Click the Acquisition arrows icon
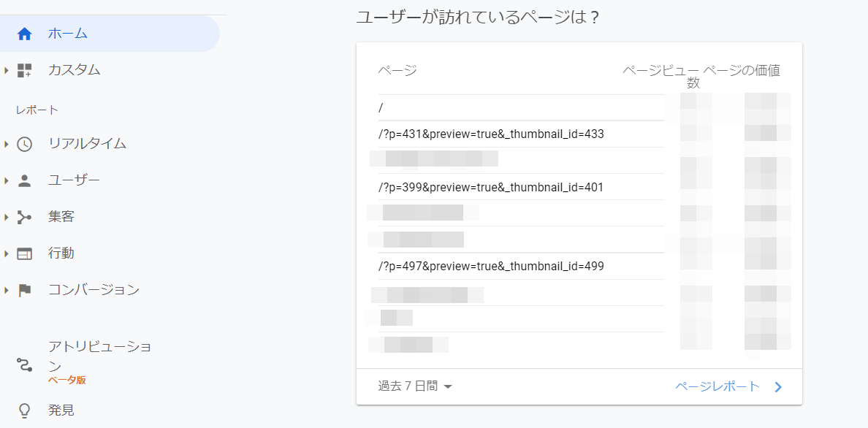Viewport: 868px width, 428px height. tap(25, 217)
